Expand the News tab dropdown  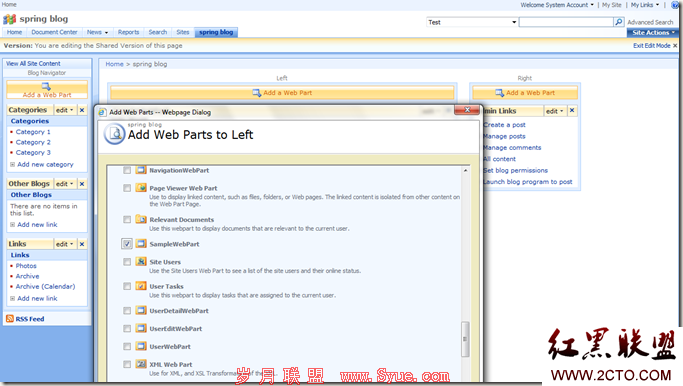click(x=106, y=33)
